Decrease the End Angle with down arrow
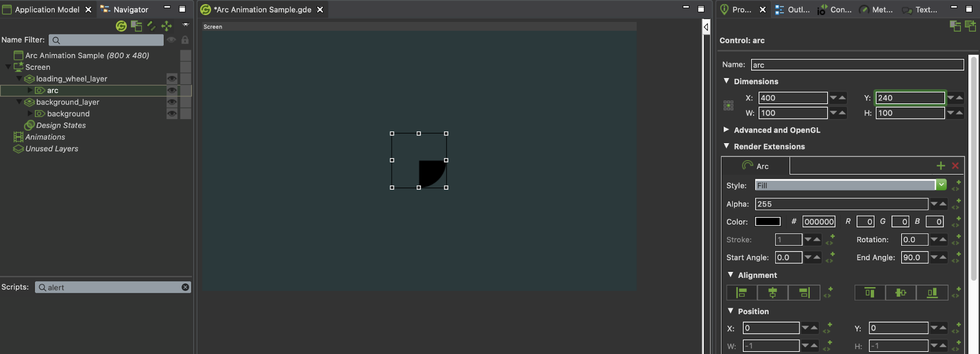The image size is (980, 354). tap(934, 257)
